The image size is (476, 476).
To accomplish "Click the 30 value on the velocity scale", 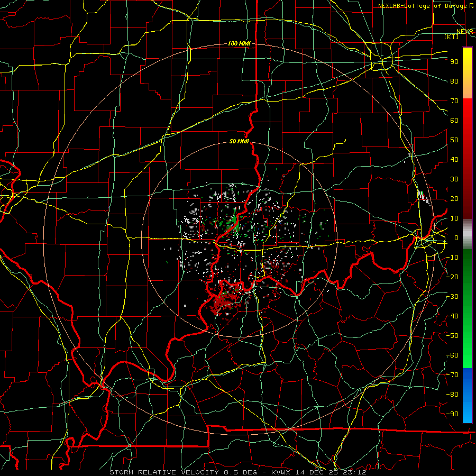I will [454, 179].
